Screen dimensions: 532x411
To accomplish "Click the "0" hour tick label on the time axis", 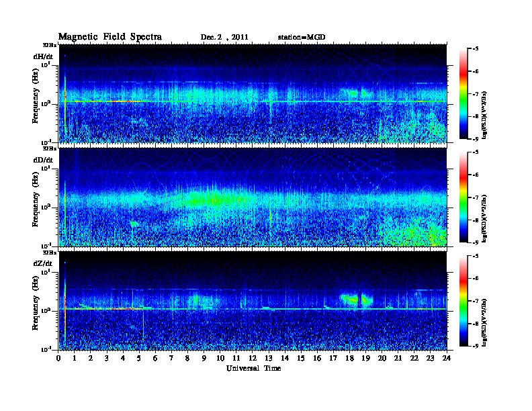I will coord(58,358).
